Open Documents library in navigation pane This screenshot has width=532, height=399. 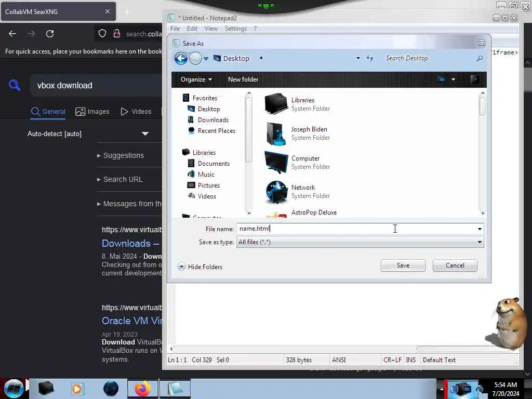[x=214, y=164]
